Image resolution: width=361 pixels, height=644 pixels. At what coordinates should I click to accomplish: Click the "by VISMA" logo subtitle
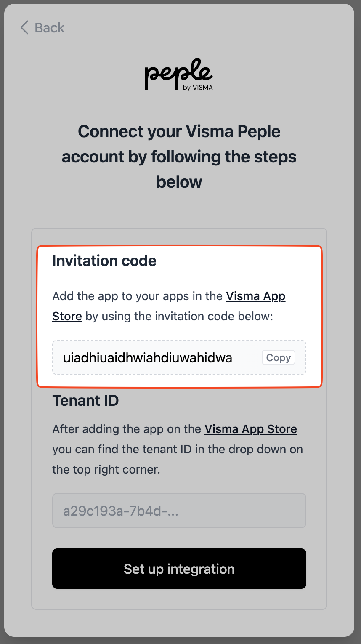point(198,88)
